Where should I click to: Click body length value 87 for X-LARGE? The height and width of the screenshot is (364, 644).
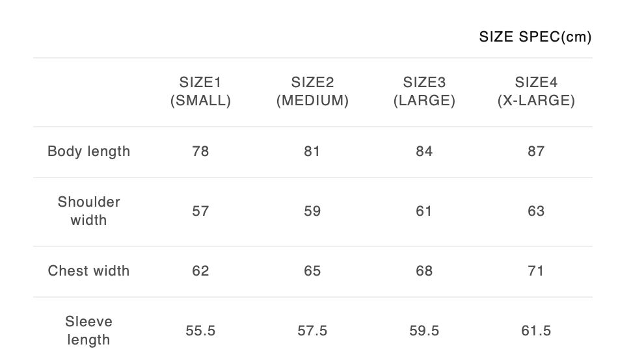(536, 151)
